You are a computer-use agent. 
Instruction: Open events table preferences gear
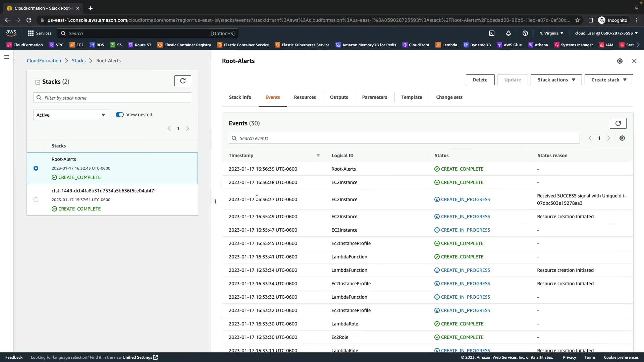(x=622, y=138)
